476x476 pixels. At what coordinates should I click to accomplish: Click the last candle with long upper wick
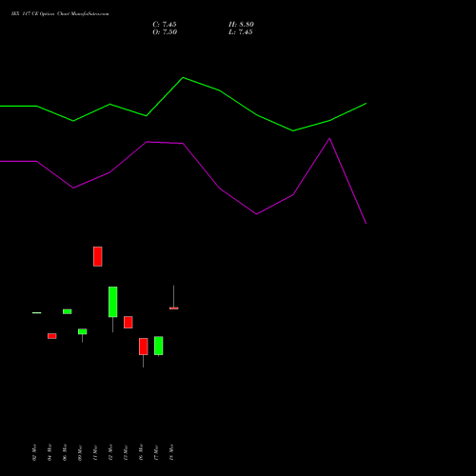tap(174, 308)
